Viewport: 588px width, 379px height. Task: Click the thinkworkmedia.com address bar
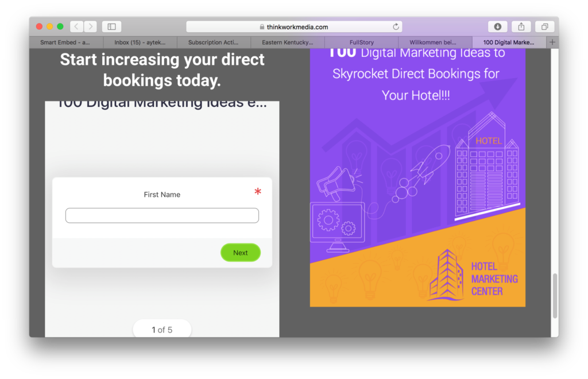pos(294,27)
